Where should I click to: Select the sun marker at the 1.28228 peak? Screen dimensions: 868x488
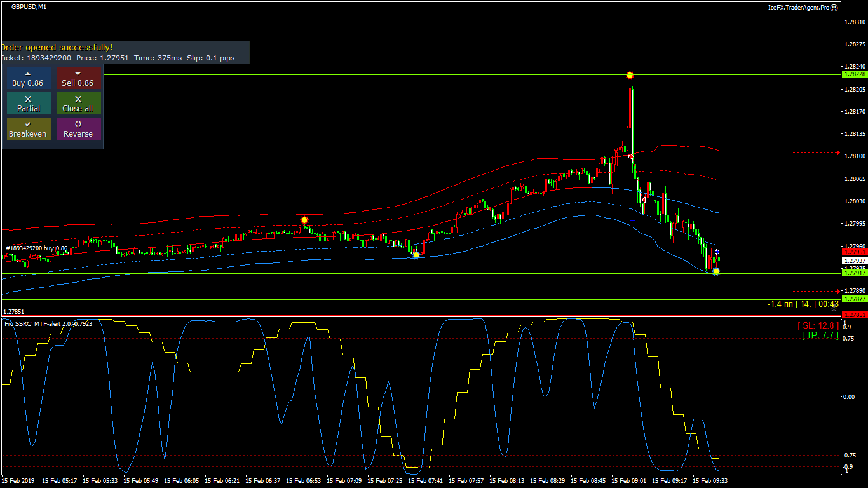point(630,75)
